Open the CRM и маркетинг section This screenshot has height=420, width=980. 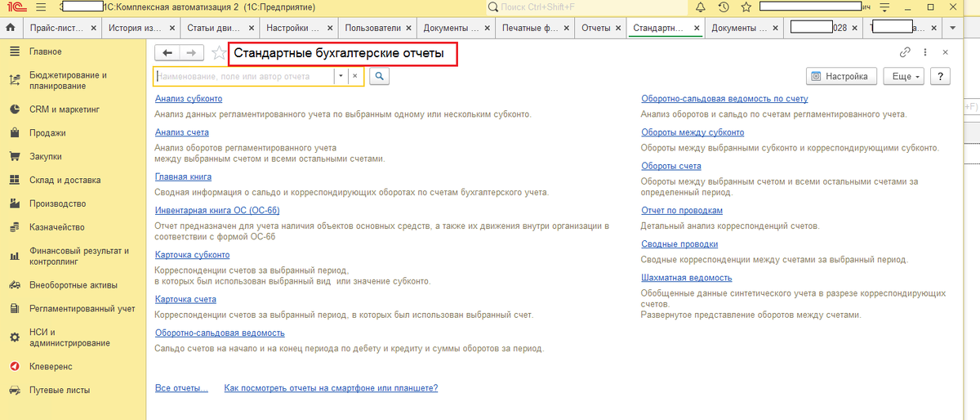pos(64,109)
